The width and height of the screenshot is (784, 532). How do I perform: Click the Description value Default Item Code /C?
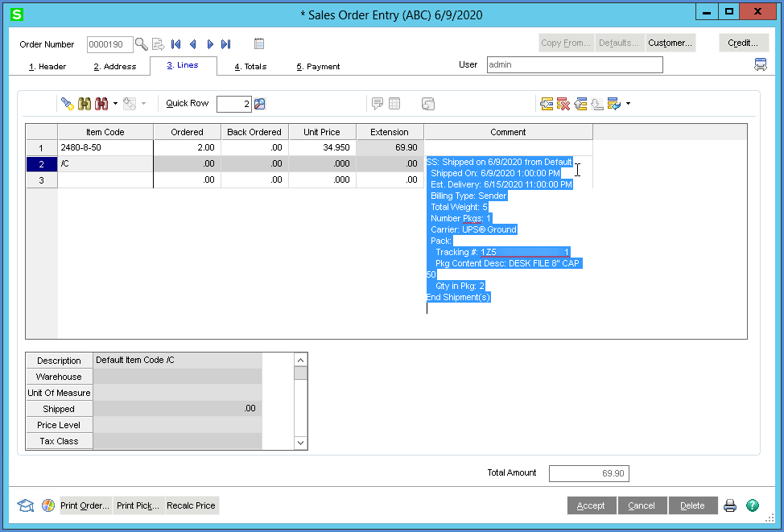click(178, 360)
